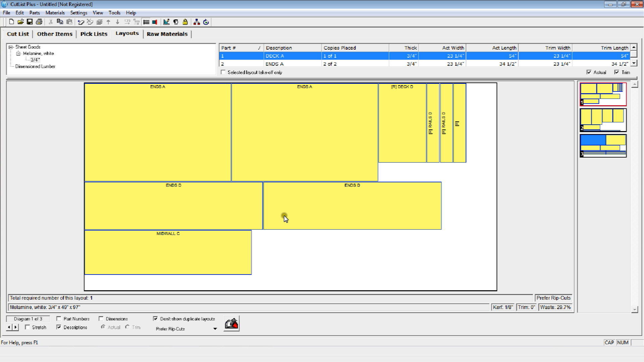Enable the Part Numbers checkbox
Viewport: 644px width, 362px height.
pos(59,318)
